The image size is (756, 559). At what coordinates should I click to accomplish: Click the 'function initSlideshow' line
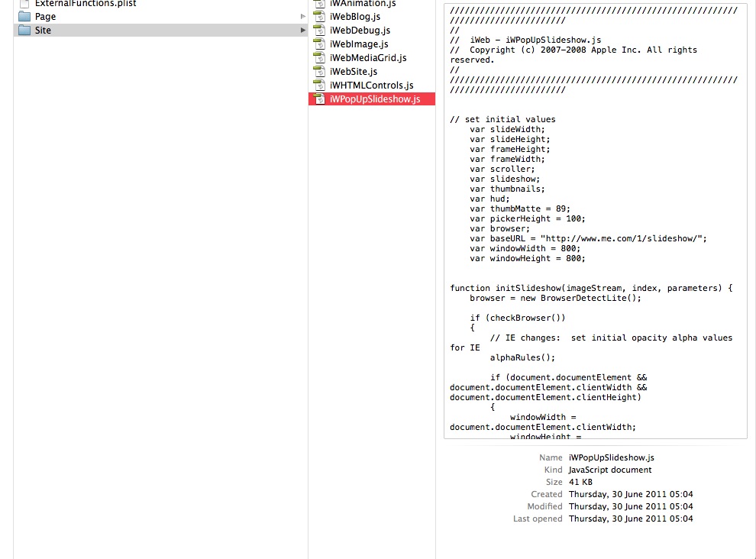(591, 288)
